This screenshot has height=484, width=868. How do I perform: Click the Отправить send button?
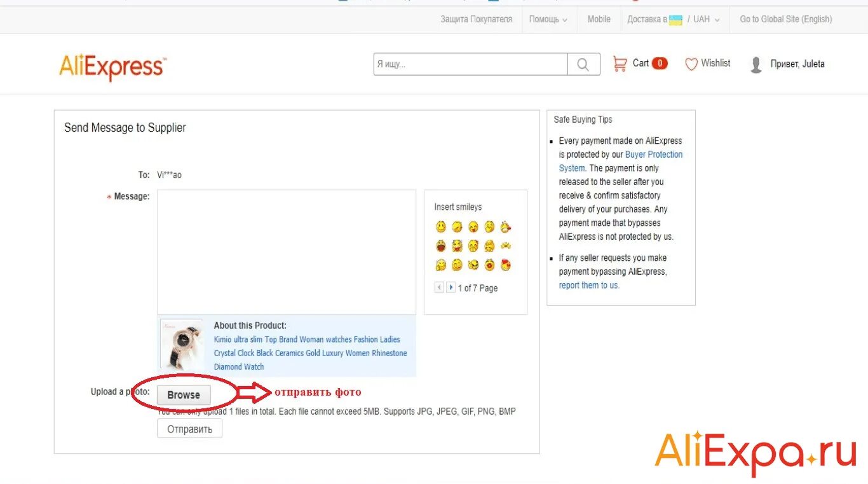(x=189, y=429)
